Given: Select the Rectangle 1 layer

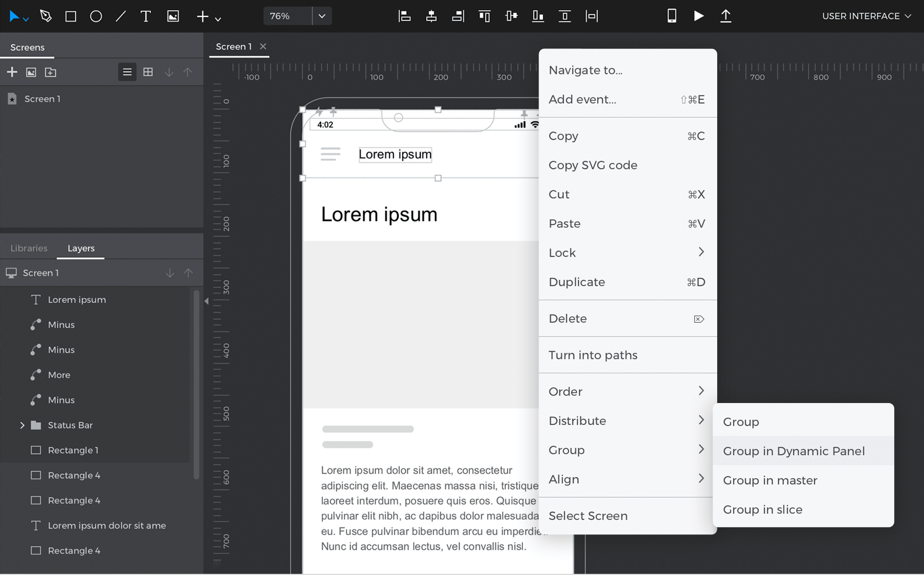Looking at the screenshot, I should 73,450.
